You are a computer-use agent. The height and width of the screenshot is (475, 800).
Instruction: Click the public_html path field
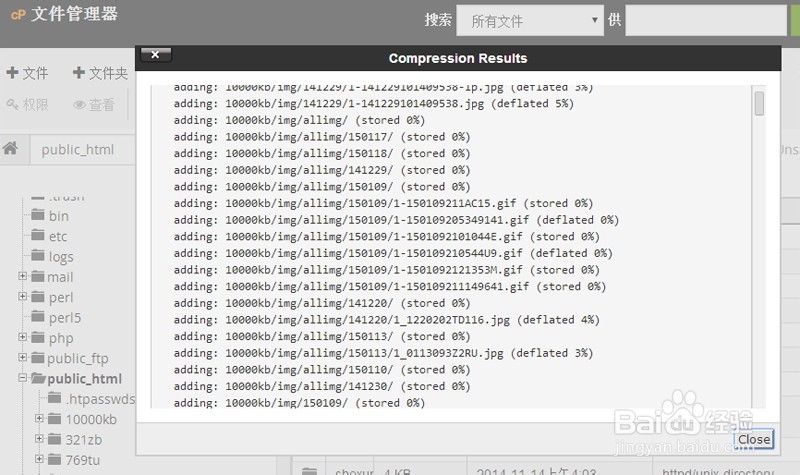point(82,149)
